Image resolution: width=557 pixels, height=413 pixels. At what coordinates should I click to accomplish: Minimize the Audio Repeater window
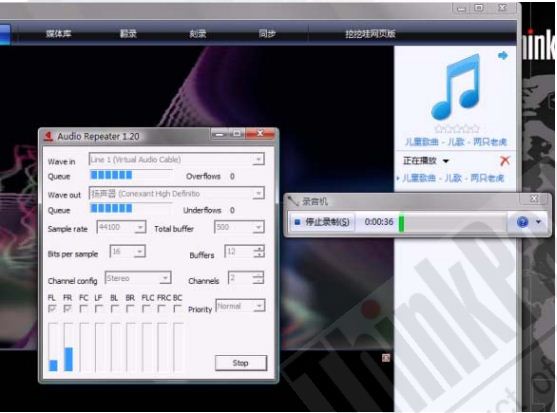[220, 134]
